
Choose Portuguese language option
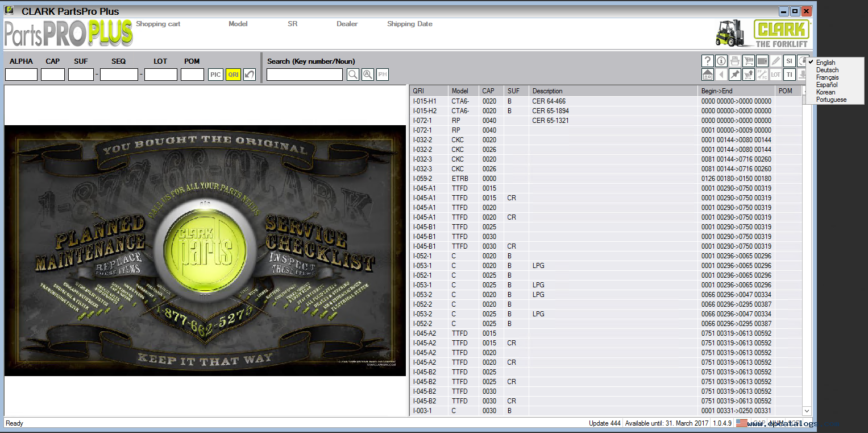click(x=831, y=100)
